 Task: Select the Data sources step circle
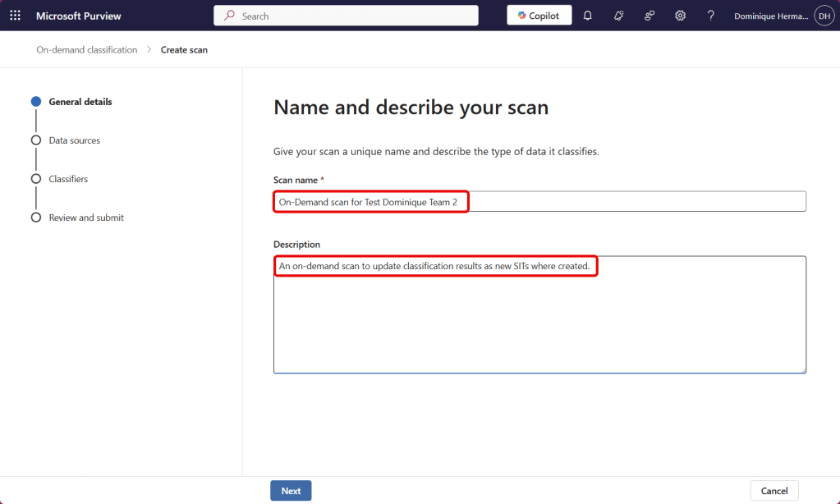[x=35, y=140]
